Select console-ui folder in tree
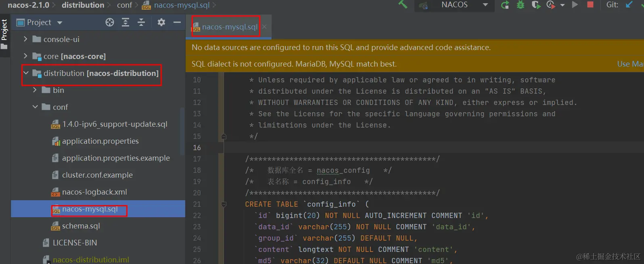Viewport: 644px width, 264px height. pos(61,39)
